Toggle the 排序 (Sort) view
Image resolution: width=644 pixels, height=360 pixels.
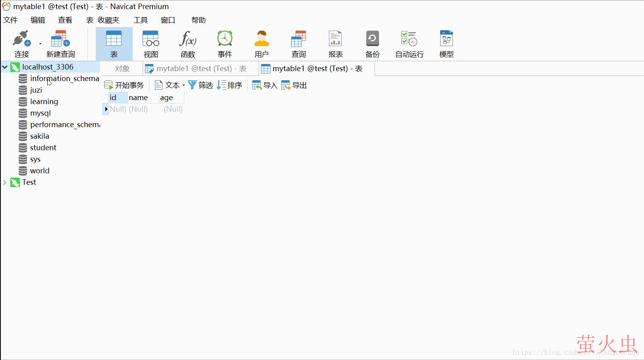pos(230,85)
